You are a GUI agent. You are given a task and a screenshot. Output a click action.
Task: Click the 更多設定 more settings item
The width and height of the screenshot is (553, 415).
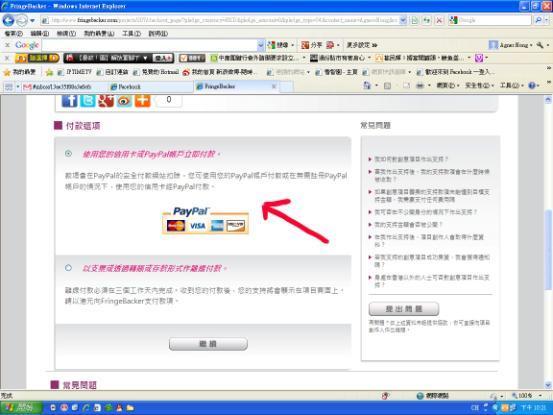point(361,45)
